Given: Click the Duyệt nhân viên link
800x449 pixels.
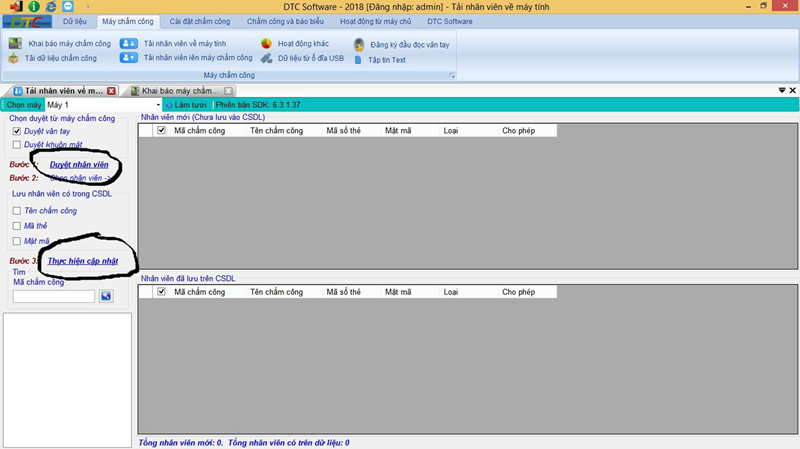Looking at the screenshot, I should click(x=79, y=164).
